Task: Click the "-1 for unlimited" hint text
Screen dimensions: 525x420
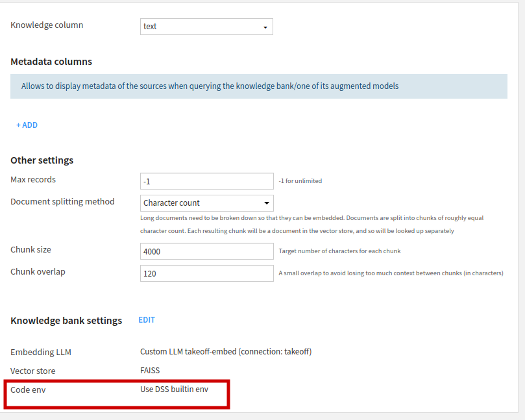Action: (300, 181)
